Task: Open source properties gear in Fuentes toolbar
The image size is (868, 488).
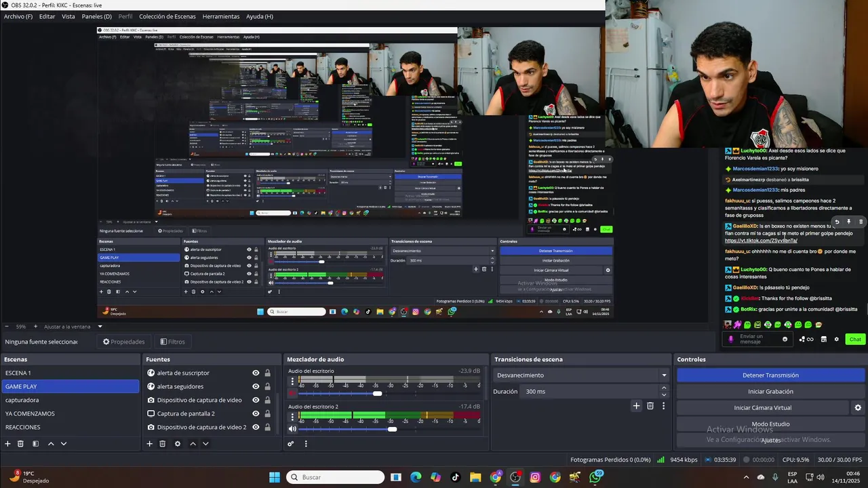Action: 178,444
